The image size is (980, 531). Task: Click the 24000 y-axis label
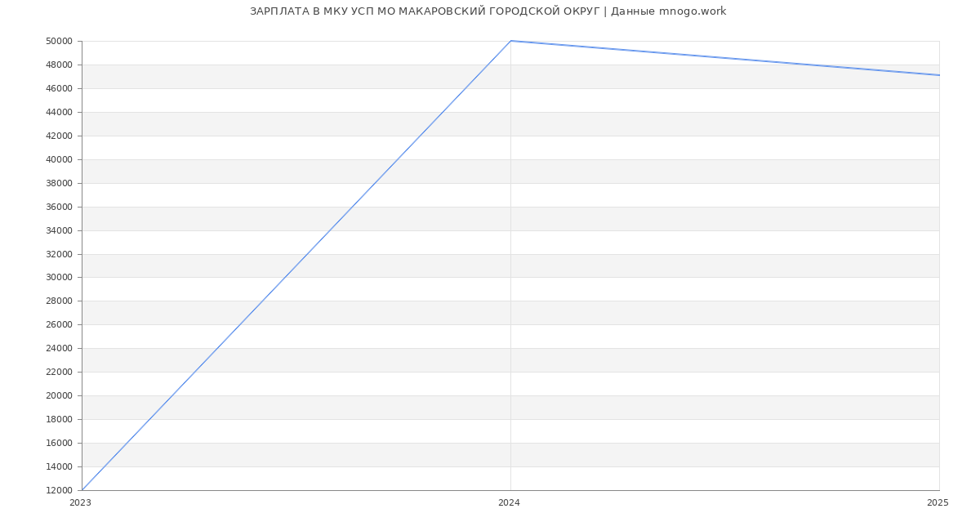59,349
